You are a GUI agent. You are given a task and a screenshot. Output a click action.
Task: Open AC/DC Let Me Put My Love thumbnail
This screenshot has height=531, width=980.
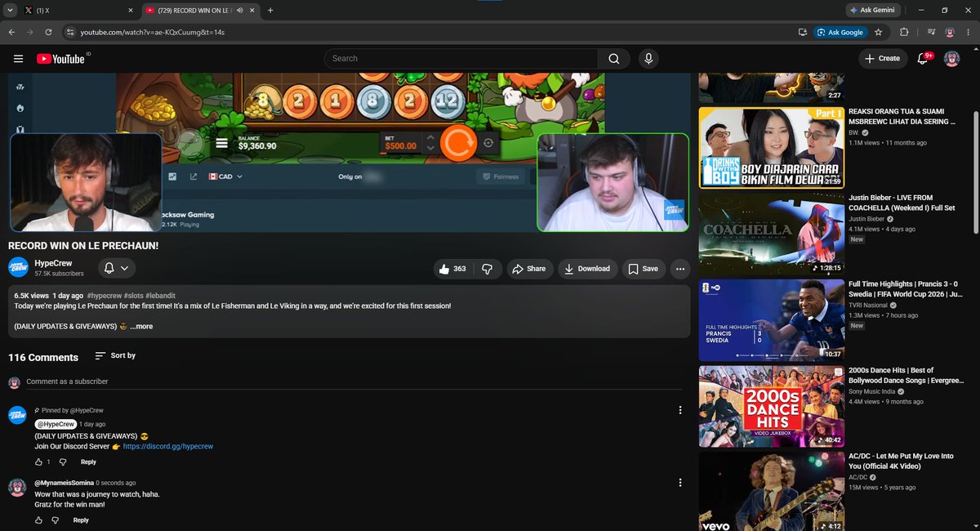click(771, 492)
